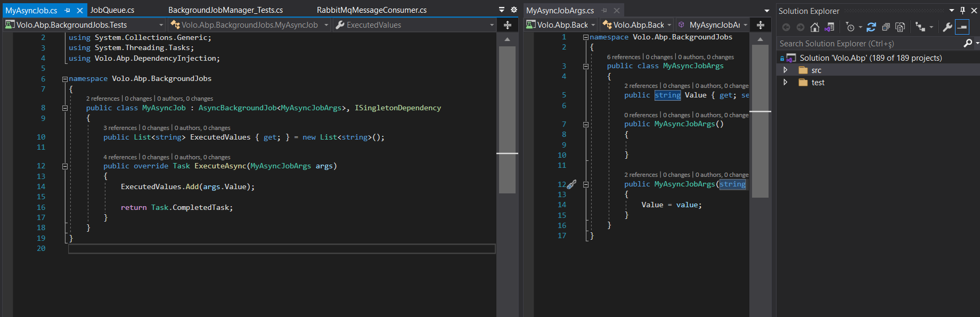The image size is (980, 317).
Task: Open the Volo.Abp.BackgroundJobs.Tests project dropdown
Action: tap(161, 25)
